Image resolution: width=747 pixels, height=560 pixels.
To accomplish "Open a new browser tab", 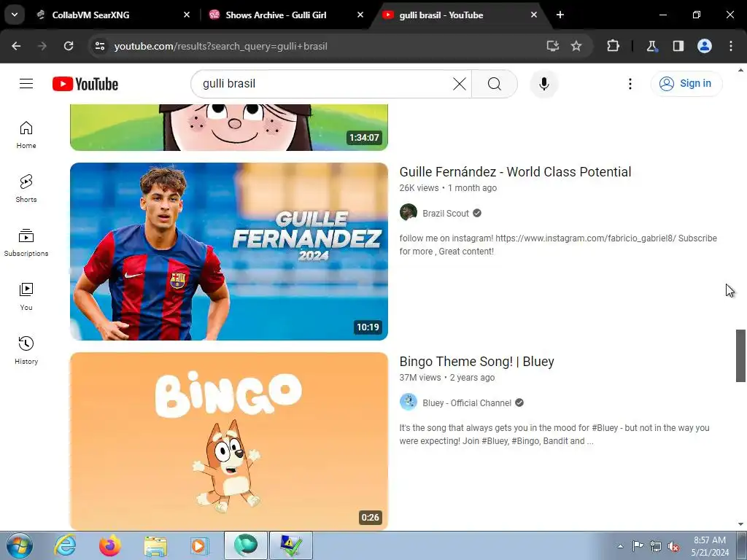I will (560, 15).
